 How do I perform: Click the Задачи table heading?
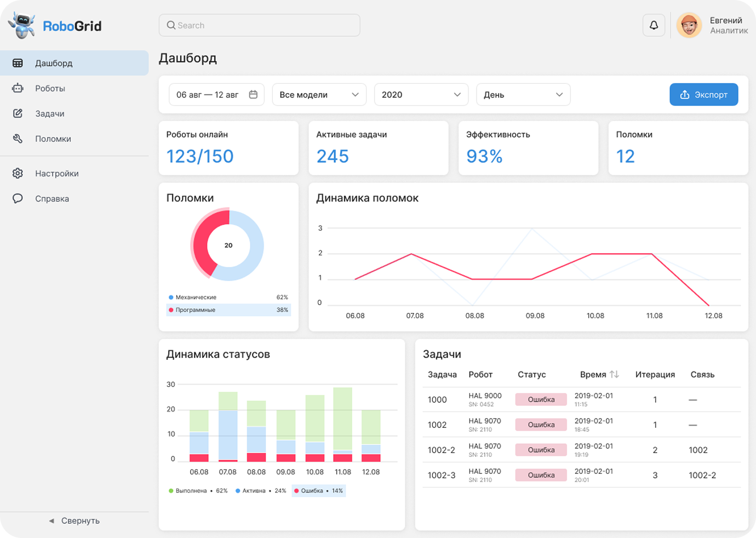click(x=442, y=354)
